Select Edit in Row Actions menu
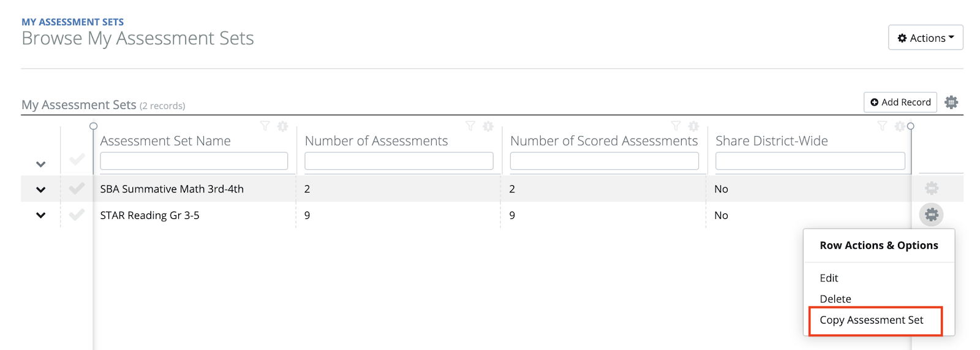This screenshot has height=350, width=980. point(829,278)
